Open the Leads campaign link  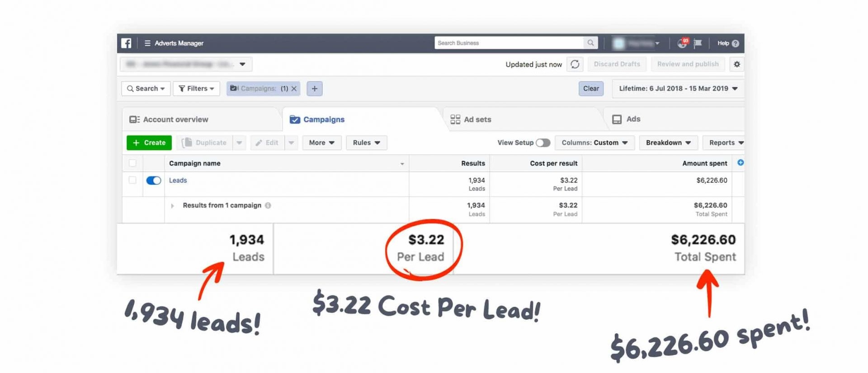coord(178,180)
